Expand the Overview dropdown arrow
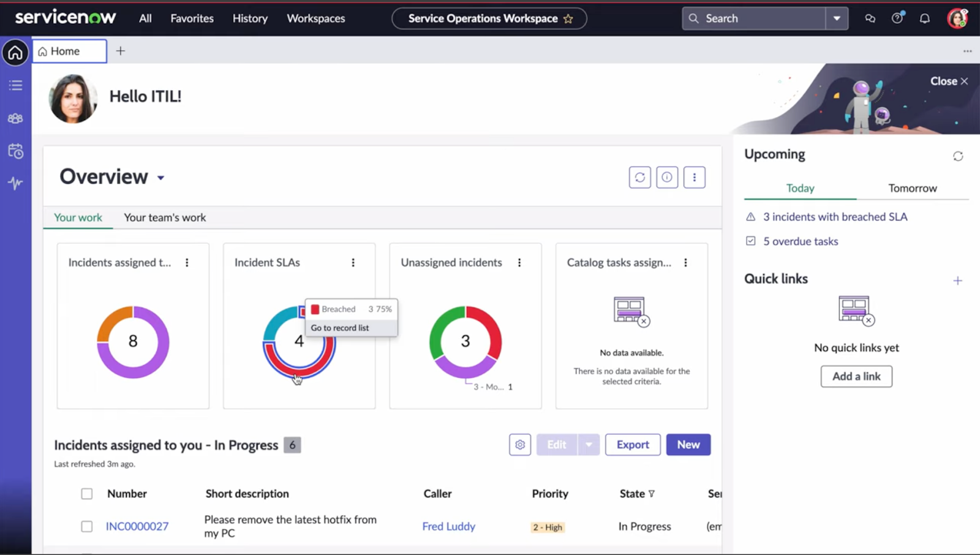This screenshot has width=980, height=555. (160, 178)
